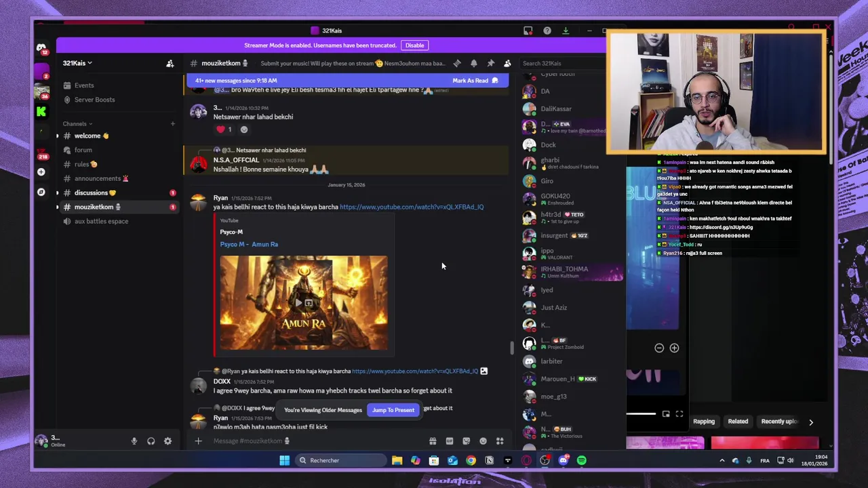This screenshot has width=868, height=488.
Task: Open the invite members icon beside 321Kais
Action: coord(170,63)
